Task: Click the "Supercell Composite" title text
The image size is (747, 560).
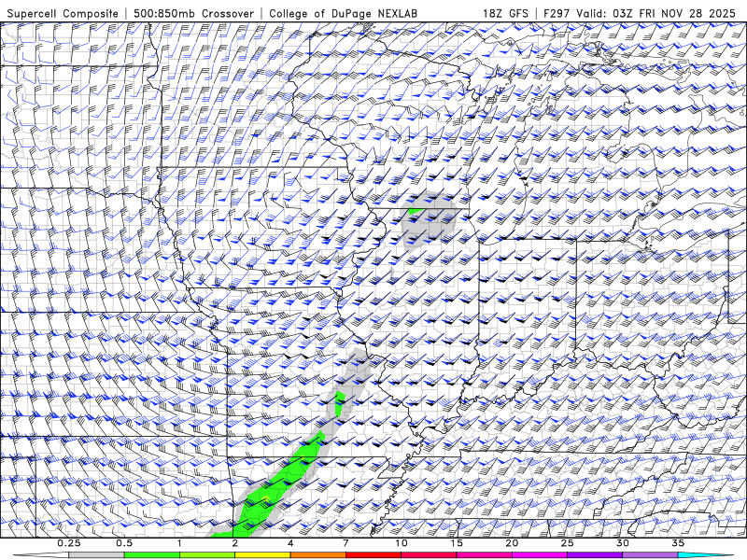Action: [x=63, y=13]
